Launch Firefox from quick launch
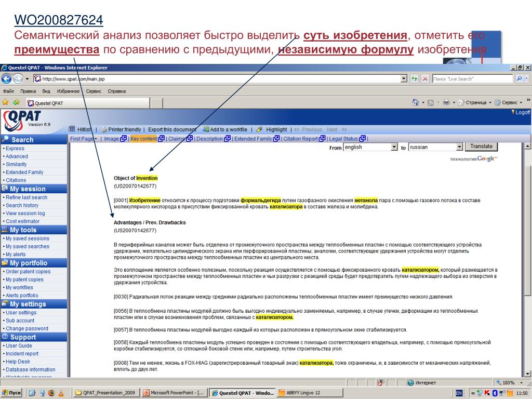 (51, 393)
